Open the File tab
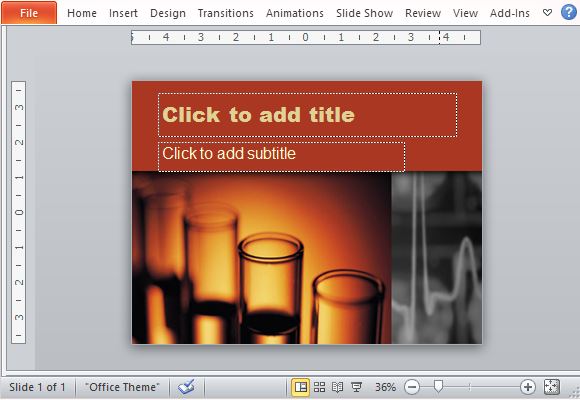This screenshot has height=400, width=580. pos(29,13)
